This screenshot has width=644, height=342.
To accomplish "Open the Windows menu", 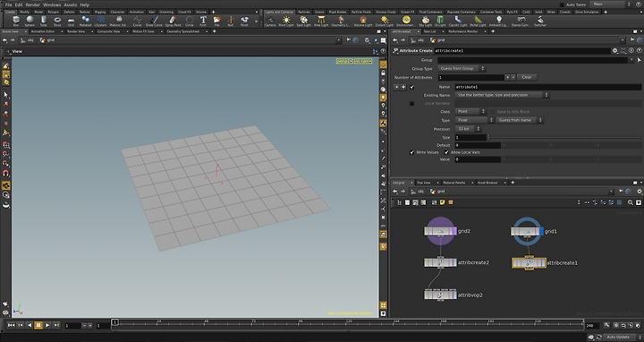I will pyautogui.click(x=52, y=4).
